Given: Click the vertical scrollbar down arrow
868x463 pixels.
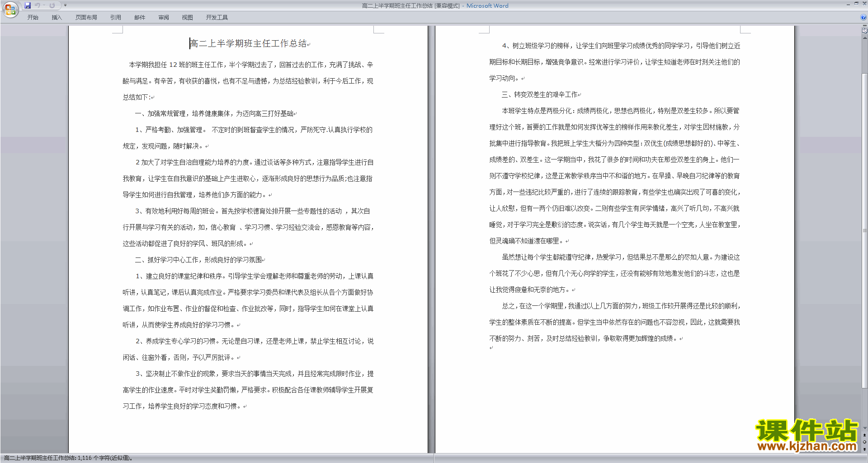Looking at the screenshot, I should [864, 428].
